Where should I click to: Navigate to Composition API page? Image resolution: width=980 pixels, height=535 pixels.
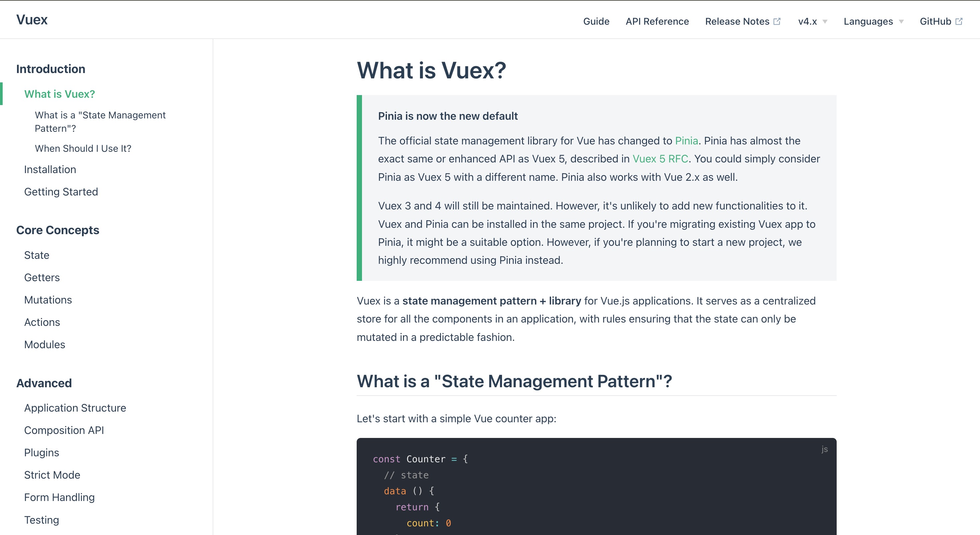pyautogui.click(x=64, y=430)
